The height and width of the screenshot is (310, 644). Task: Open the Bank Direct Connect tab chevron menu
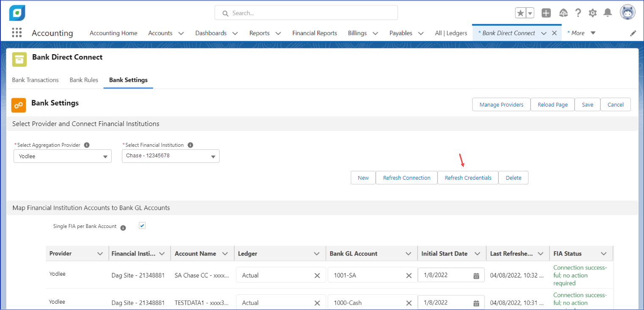click(544, 33)
